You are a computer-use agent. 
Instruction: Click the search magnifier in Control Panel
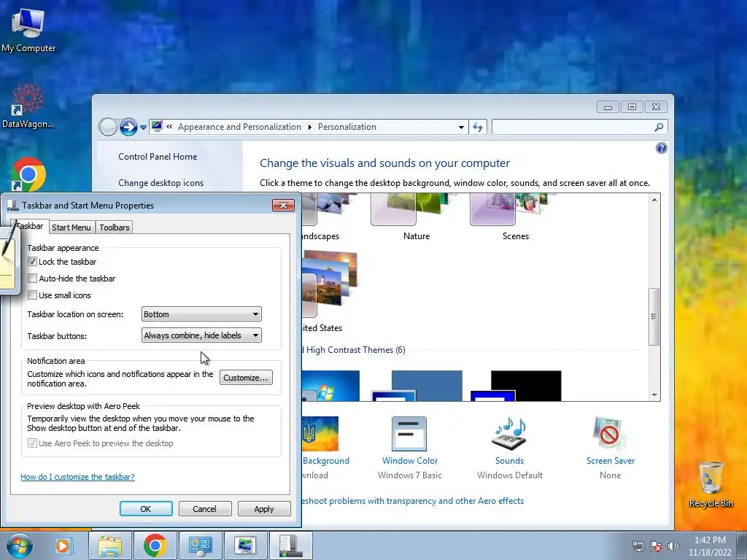[x=659, y=127]
